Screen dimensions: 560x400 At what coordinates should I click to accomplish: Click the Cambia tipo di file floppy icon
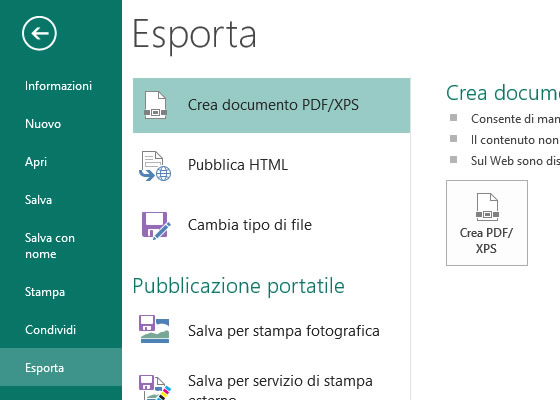click(x=156, y=225)
